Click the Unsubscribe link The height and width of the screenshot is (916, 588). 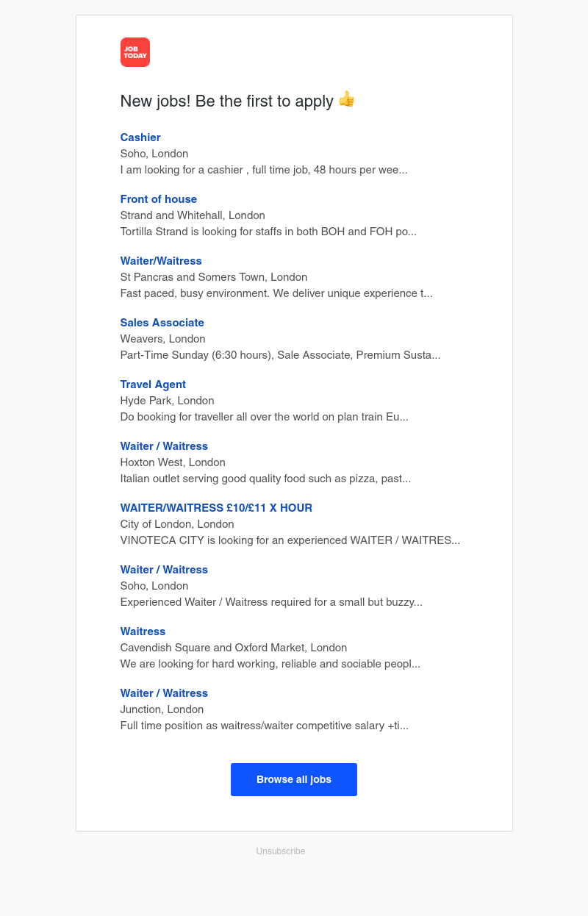281,851
